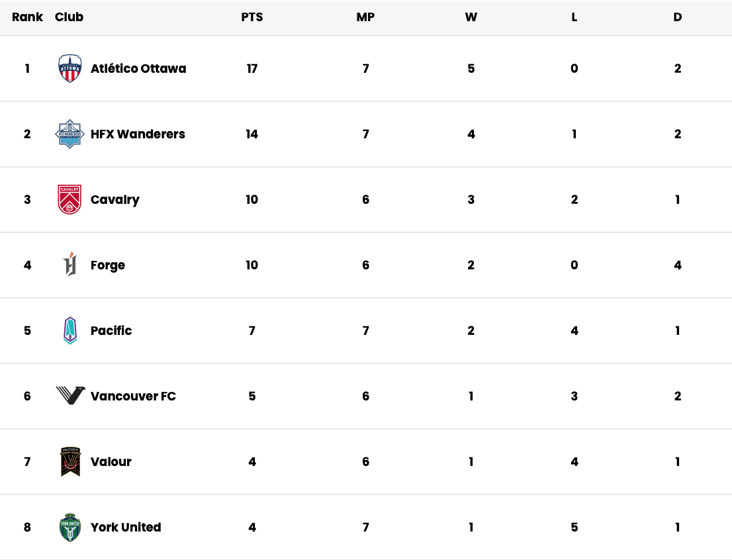Click the W wins column header
Viewport: 732px width, 560px height.
[x=471, y=17]
